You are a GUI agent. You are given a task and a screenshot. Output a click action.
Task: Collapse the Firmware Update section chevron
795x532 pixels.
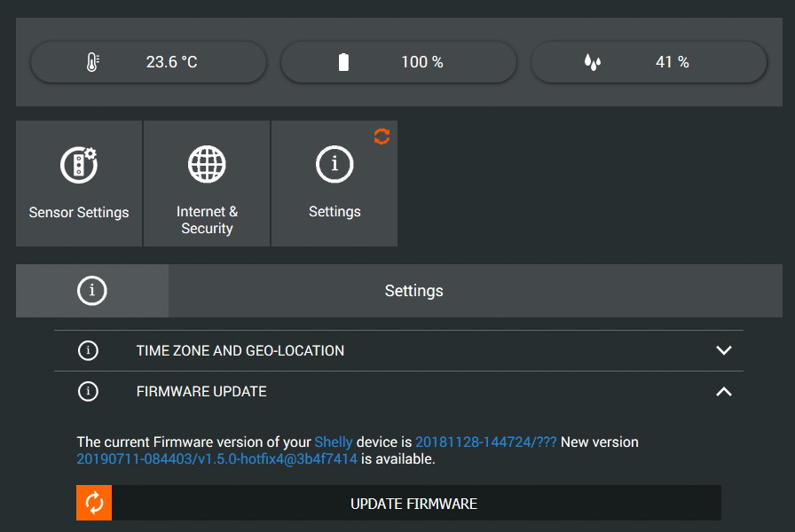coord(724,392)
